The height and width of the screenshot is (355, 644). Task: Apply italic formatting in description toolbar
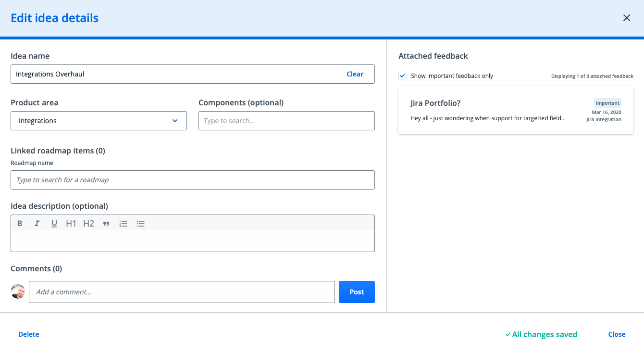[x=37, y=223]
